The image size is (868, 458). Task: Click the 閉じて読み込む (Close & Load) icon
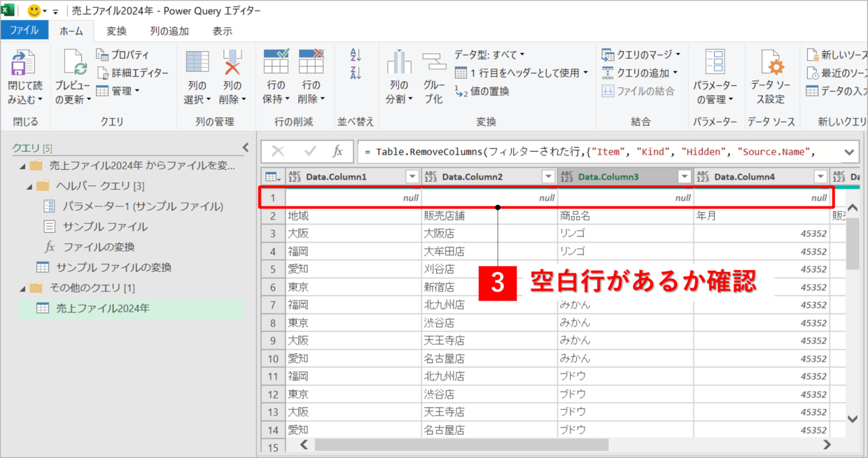(23, 62)
